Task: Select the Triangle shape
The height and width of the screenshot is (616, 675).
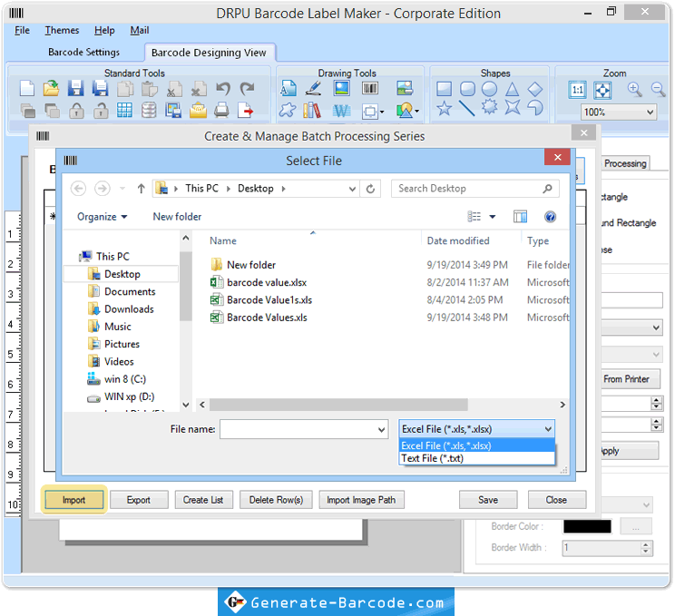Action: [512, 89]
